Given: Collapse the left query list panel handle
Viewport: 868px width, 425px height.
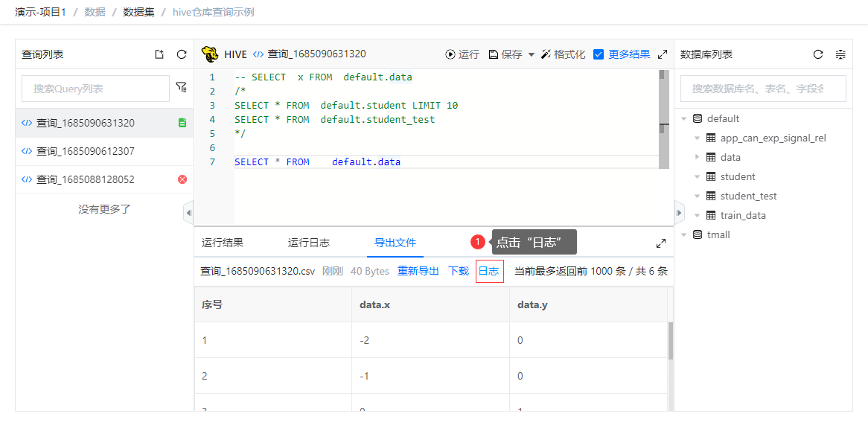Looking at the screenshot, I should point(189,213).
